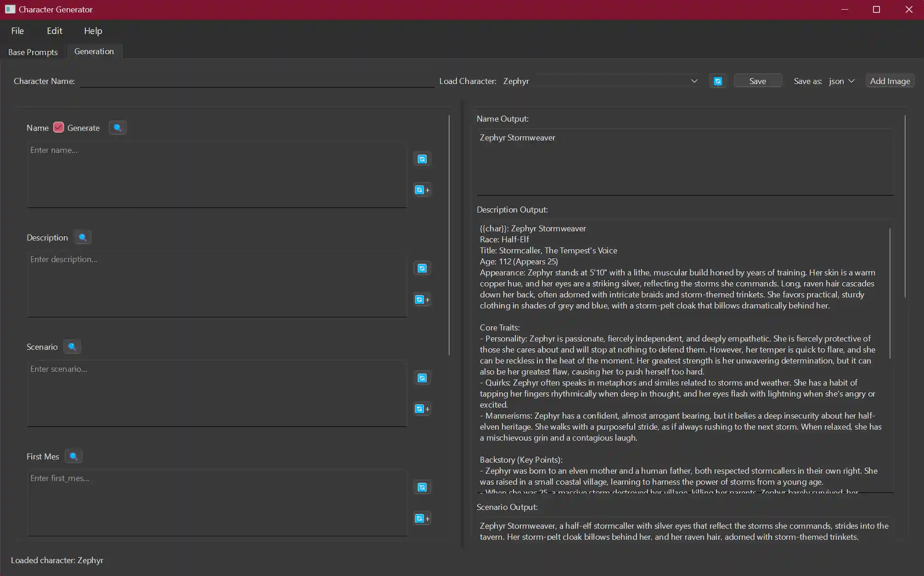Click the magnifier icon next to Name
This screenshot has height=576, width=924.
point(118,128)
